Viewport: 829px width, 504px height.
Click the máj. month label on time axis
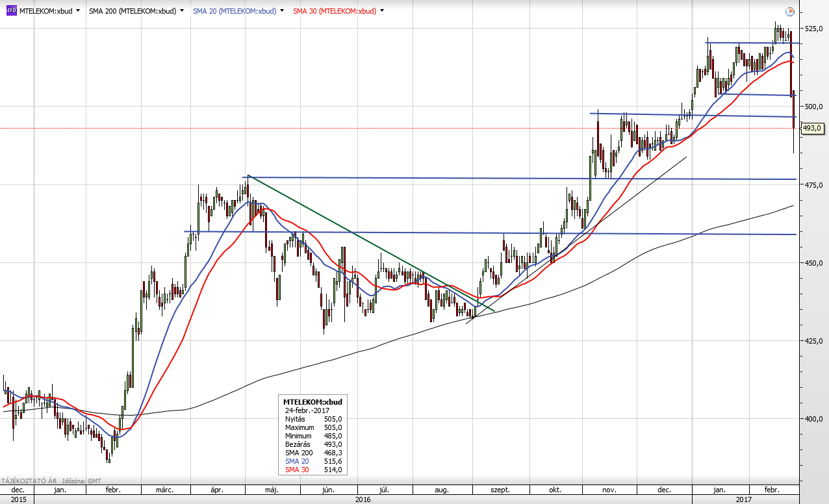pos(272,490)
